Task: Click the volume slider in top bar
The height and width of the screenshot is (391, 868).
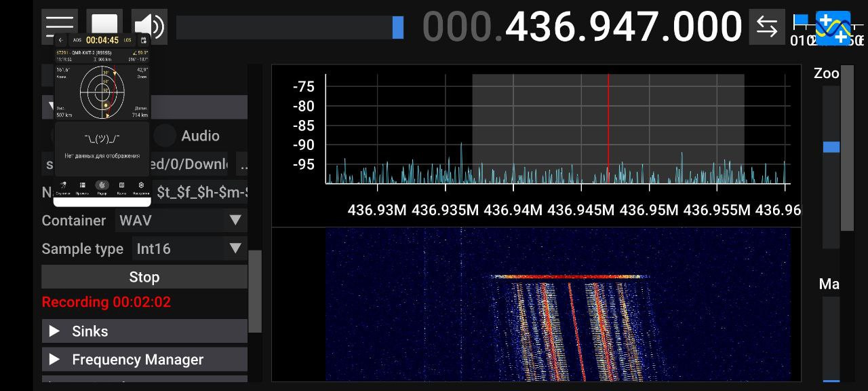Action: (x=290, y=27)
